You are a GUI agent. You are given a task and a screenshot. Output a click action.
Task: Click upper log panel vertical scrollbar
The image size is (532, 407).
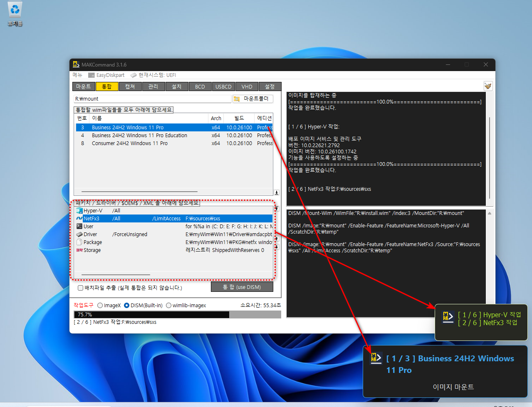point(490,158)
